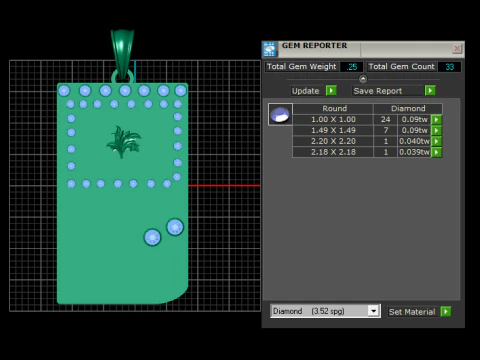Click the green arrow for the 1.49 X 1.49 row
The height and width of the screenshot is (360, 480).
pos(436,130)
